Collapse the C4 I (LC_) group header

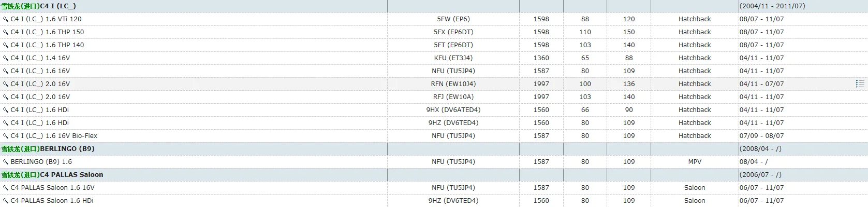point(38,6)
